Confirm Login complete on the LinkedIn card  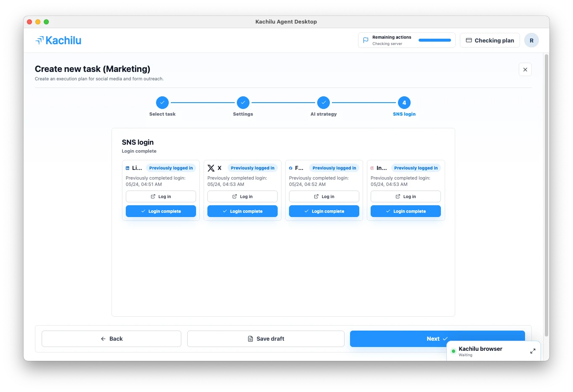161,211
